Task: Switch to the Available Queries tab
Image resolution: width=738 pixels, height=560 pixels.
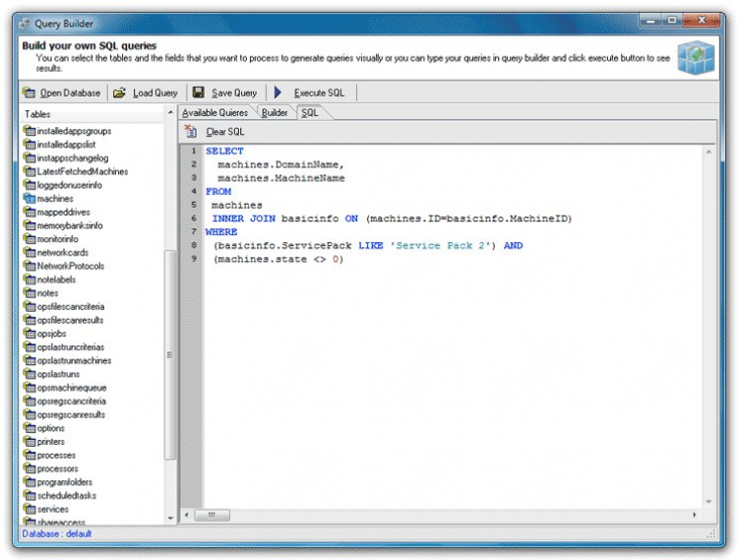Action: [x=215, y=113]
